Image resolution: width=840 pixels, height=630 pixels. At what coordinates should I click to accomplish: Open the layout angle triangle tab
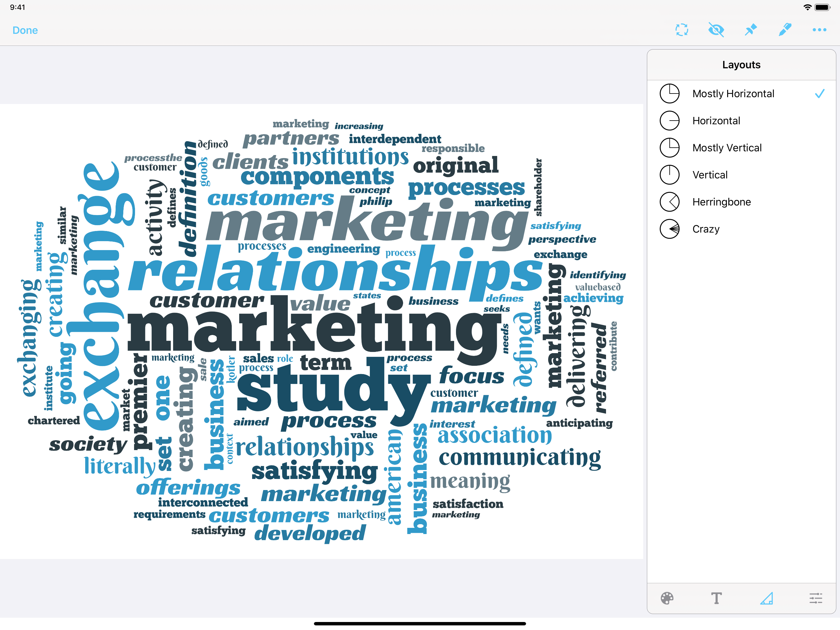pos(766,598)
